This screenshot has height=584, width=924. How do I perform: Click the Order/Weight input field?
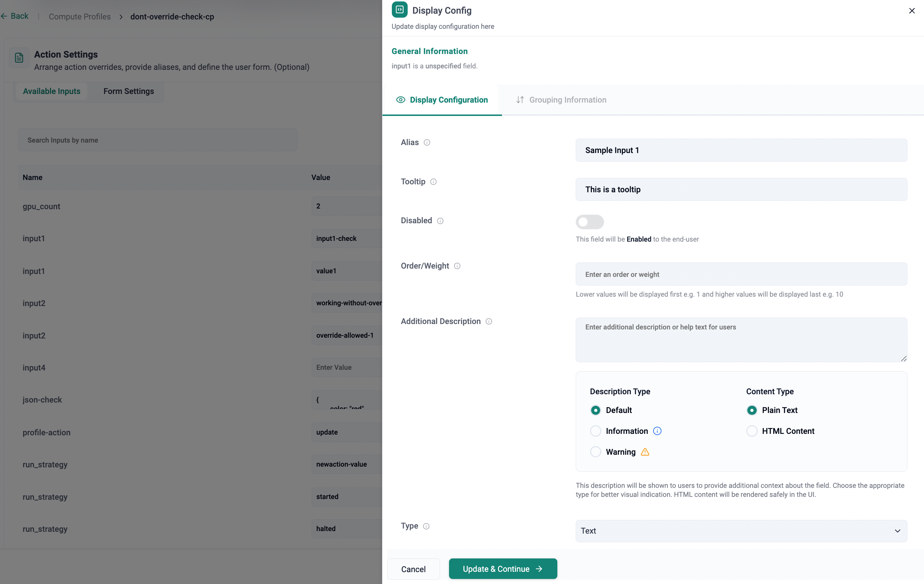[741, 274]
